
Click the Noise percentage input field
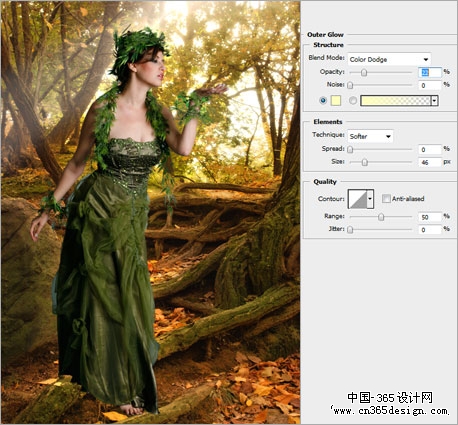tap(430, 85)
